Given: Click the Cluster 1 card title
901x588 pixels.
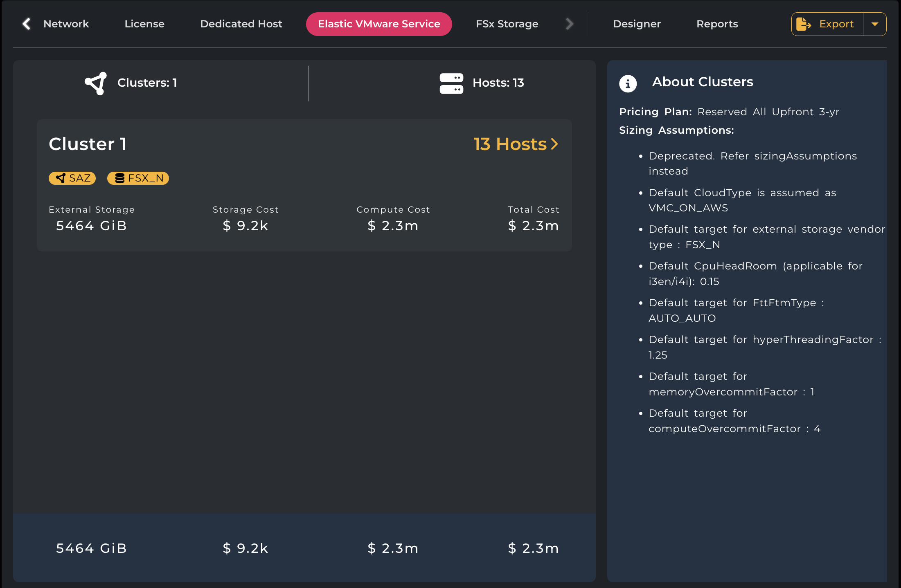Looking at the screenshot, I should (x=88, y=144).
